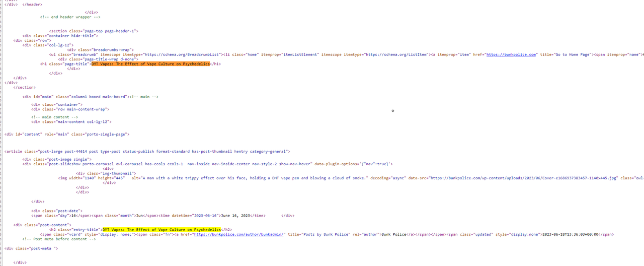
Task: Click the 'page-top page-header-1' section tag
Action: (x=94, y=31)
